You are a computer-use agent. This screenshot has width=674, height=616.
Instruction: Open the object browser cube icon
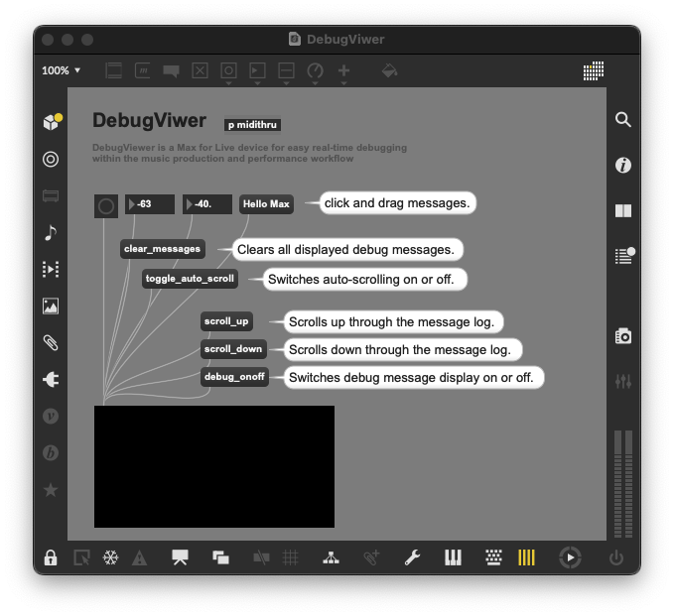[x=52, y=122]
